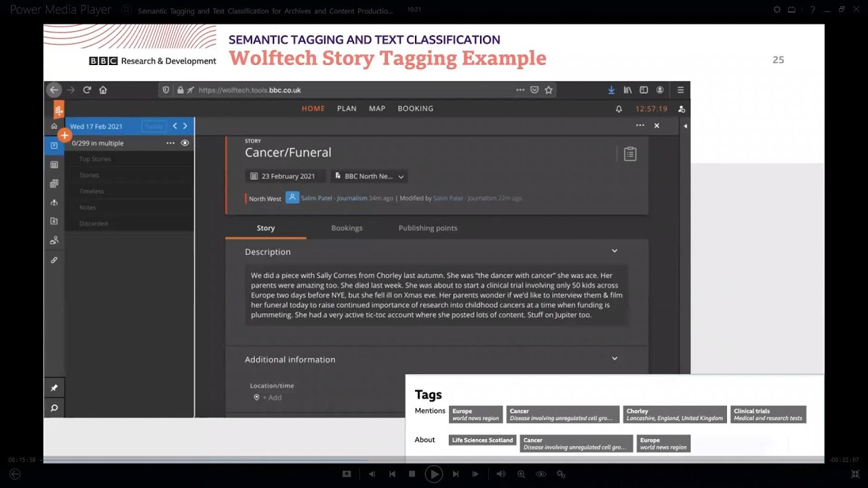The image size is (868, 488).
Task: Toggle the eye visibility icon in list header
Action: 184,143
